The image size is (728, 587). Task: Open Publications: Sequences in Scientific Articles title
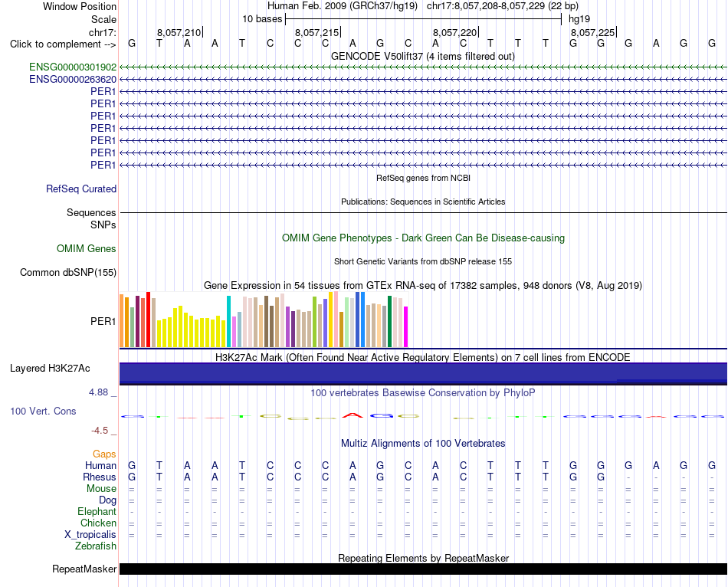click(x=423, y=202)
